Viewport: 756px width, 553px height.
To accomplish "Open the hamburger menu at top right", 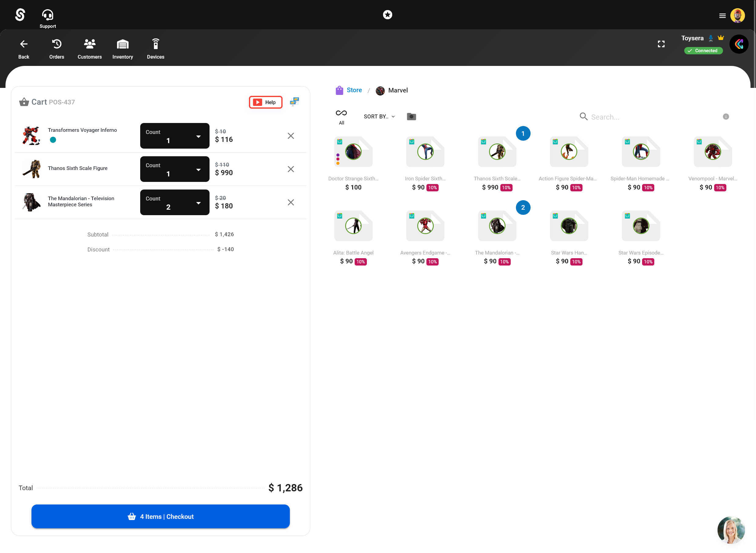I will (722, 15).
